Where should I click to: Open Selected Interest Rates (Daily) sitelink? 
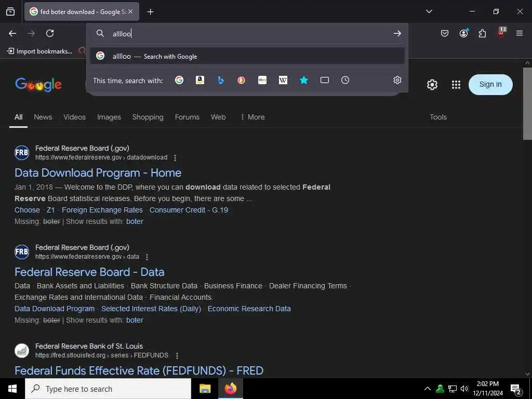pos(151,309)
